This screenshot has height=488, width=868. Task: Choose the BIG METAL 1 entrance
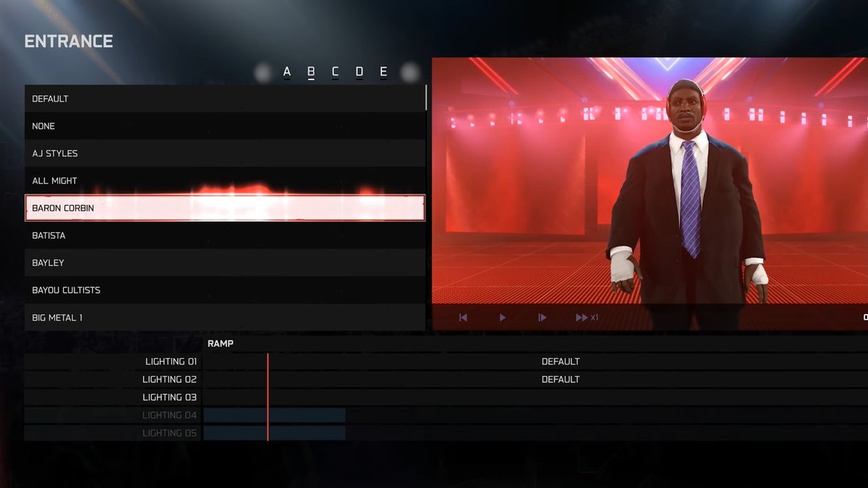point(225,317)
